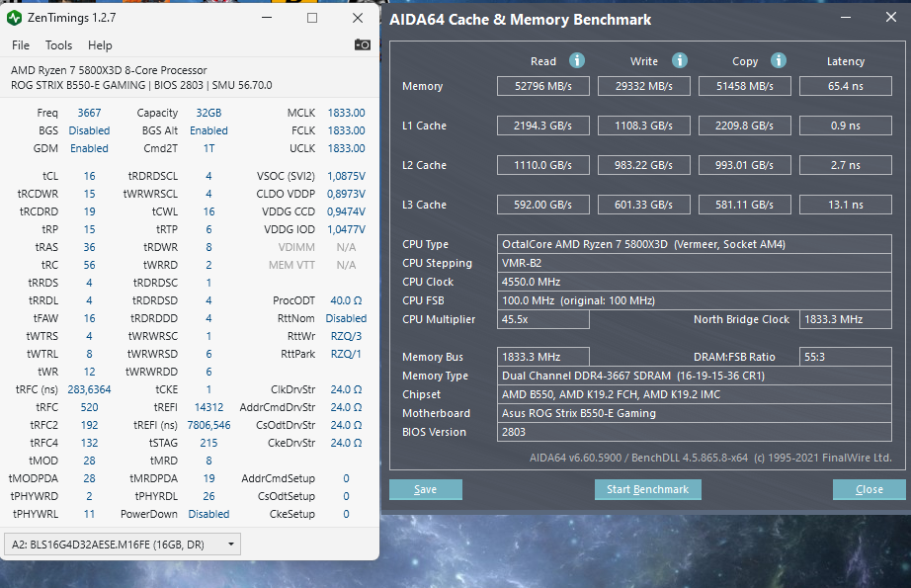
Task: Click the Capacity value 32GB
Action: [x=208, y=113]
